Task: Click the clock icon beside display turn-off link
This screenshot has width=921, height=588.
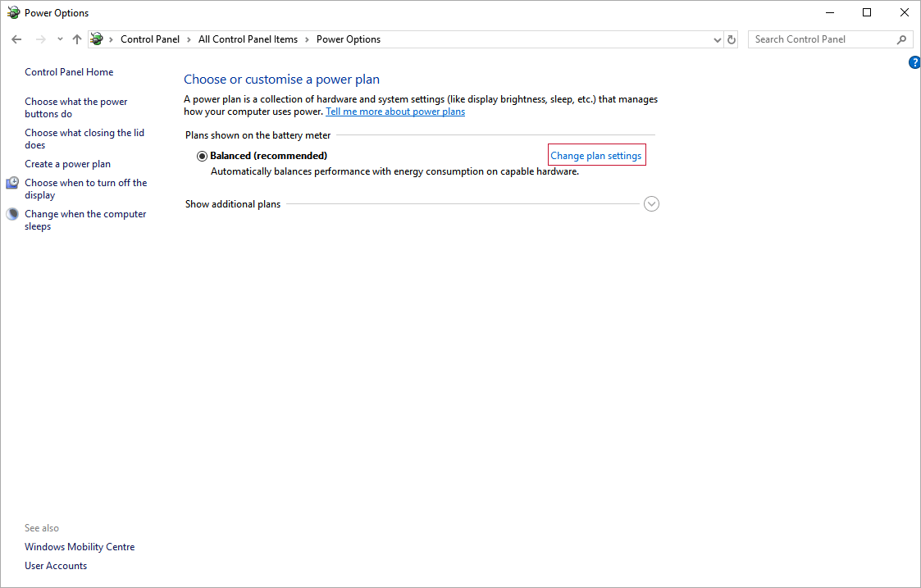Action: click(12, 183)
